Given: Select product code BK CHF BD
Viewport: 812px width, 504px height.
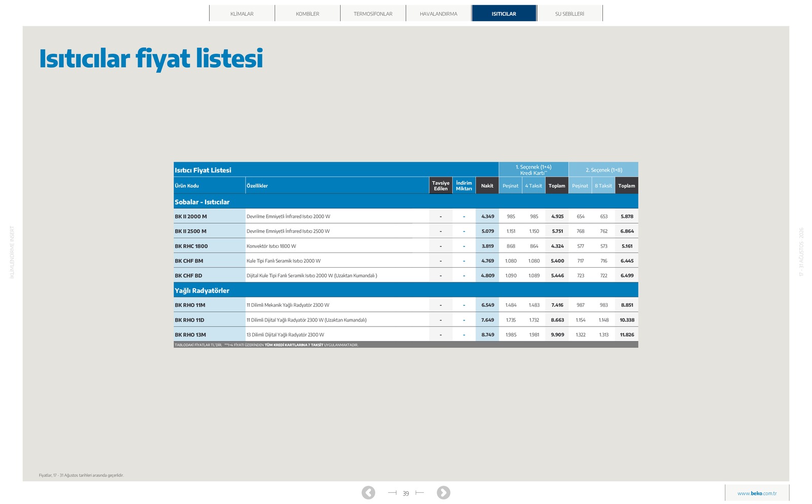Looking at the screenshot, I should click(188, 275).
